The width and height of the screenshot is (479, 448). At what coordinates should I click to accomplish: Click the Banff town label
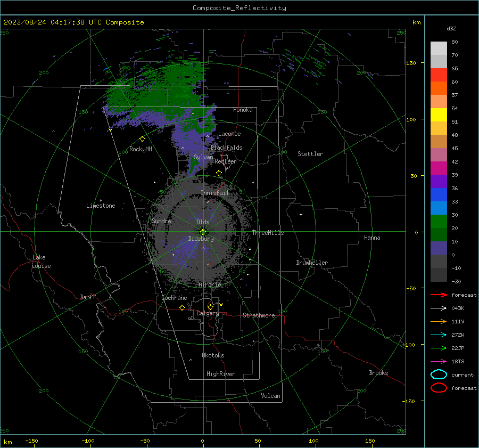(x=88, y=297)
